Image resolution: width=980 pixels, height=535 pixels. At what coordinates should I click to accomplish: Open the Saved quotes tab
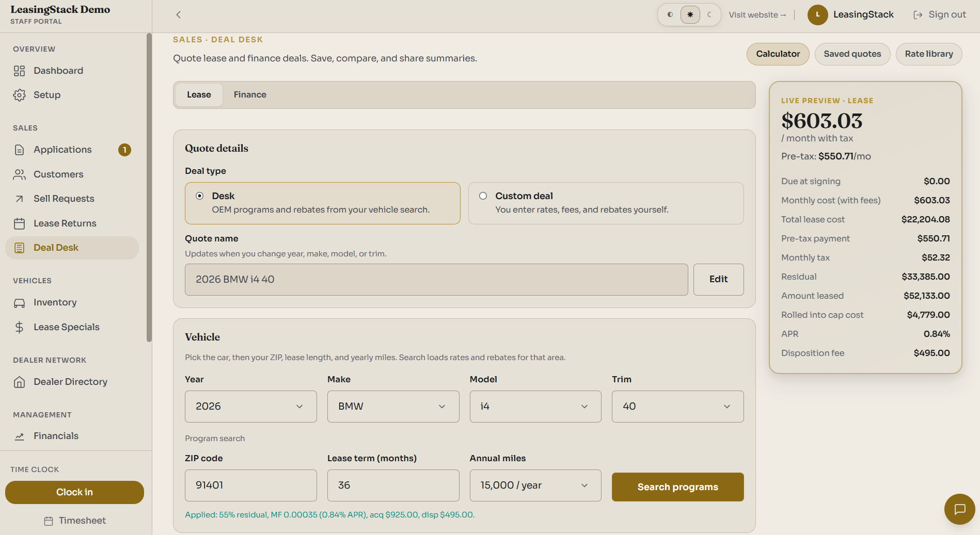tap(852, 54)
